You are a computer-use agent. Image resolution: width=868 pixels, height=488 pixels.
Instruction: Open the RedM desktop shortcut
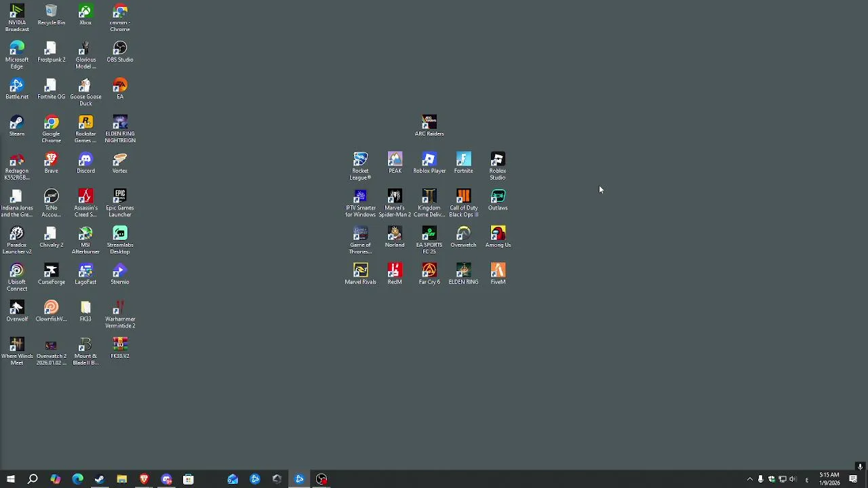pyautogui.click(x=395, y=274)
